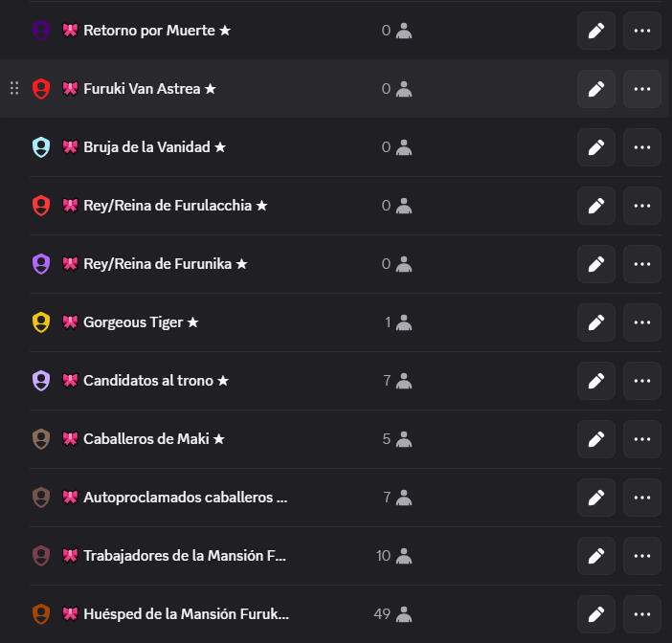Edit the Gorgeous Tiger role
672x643 pixels.
point(596,322)
